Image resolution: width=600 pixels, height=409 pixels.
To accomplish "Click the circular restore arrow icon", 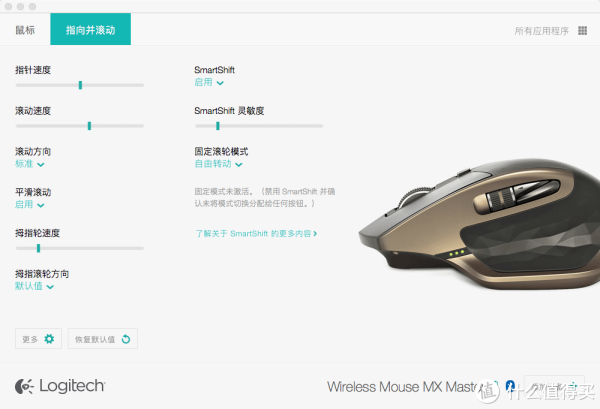I will 126,339.
